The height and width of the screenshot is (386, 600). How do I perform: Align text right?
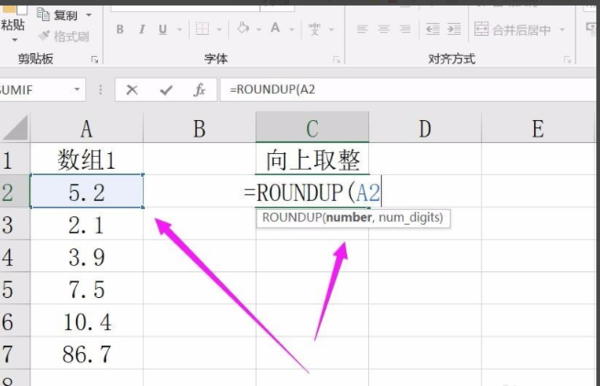tap(405, 29)
